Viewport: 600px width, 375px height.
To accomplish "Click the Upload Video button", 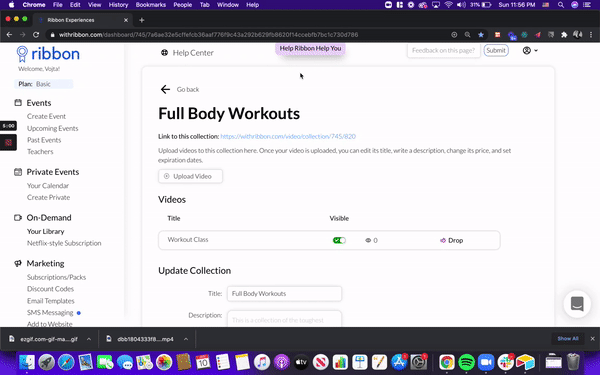I will tap(190, 176).
